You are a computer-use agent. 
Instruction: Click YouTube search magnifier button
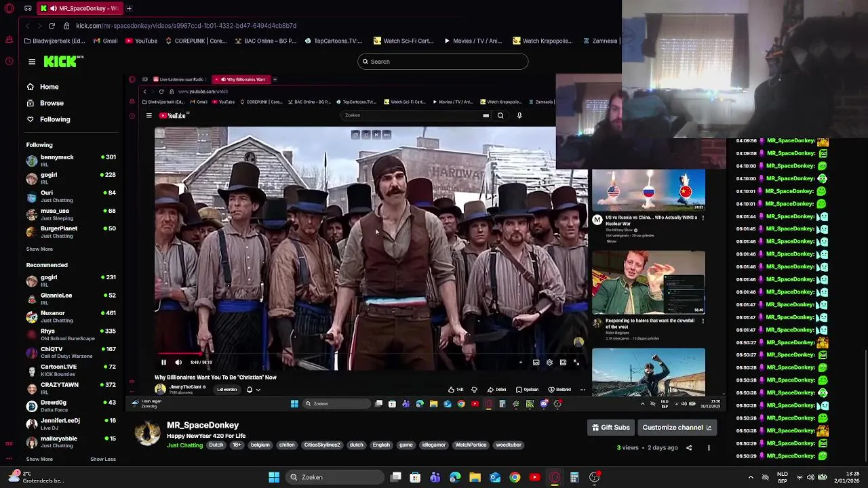pos(500,116)
